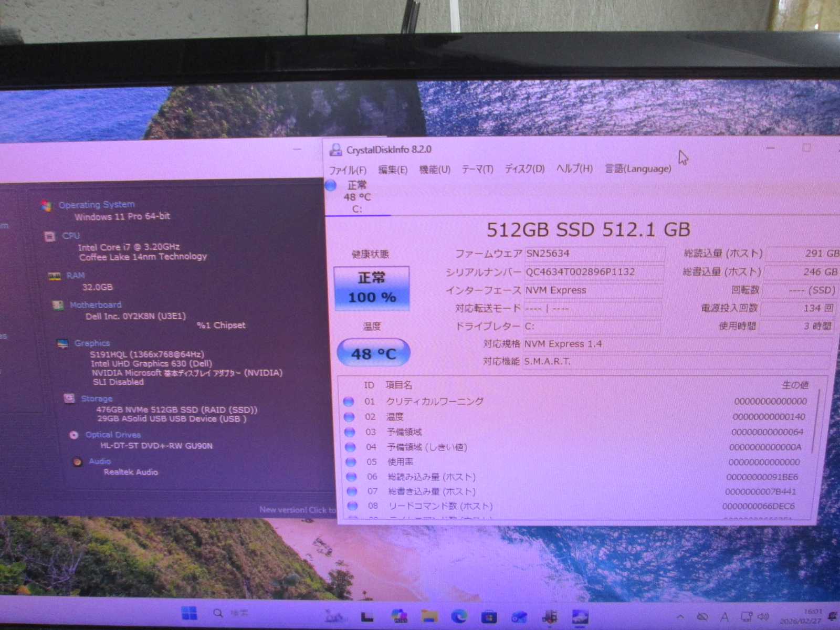Open the 言語(Language) menu
840x630 pixels.
coord(637,169)
